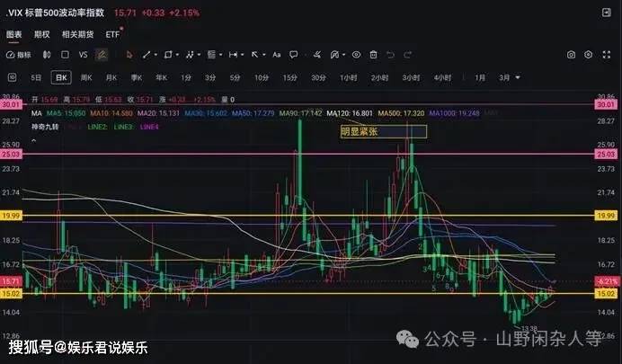This screenshot has height=364, width=622.
Task: Click the VS compare button
Action: pos(84,55)
